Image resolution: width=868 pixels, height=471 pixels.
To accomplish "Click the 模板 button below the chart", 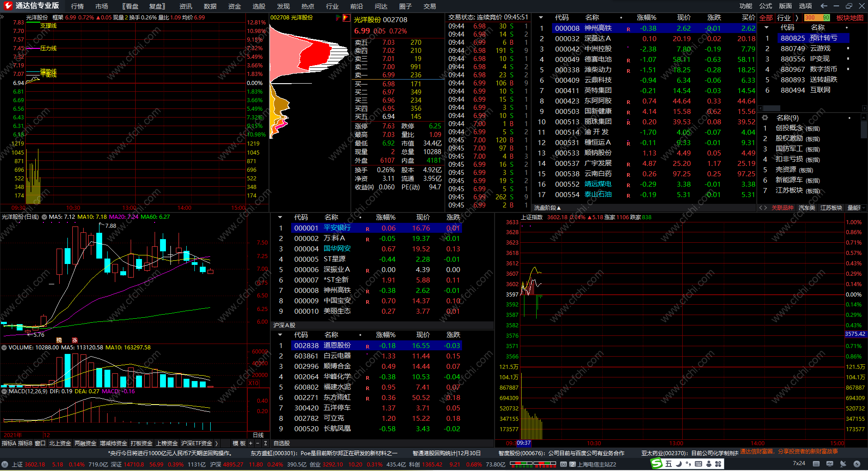I will 239,443.
